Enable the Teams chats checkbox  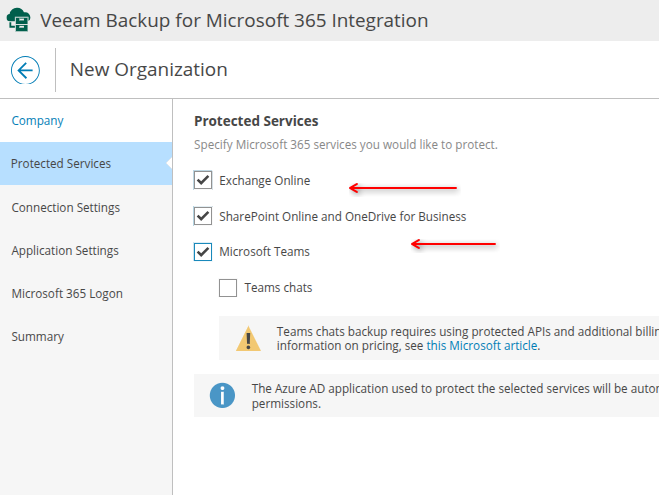click(x=228, y=288)
